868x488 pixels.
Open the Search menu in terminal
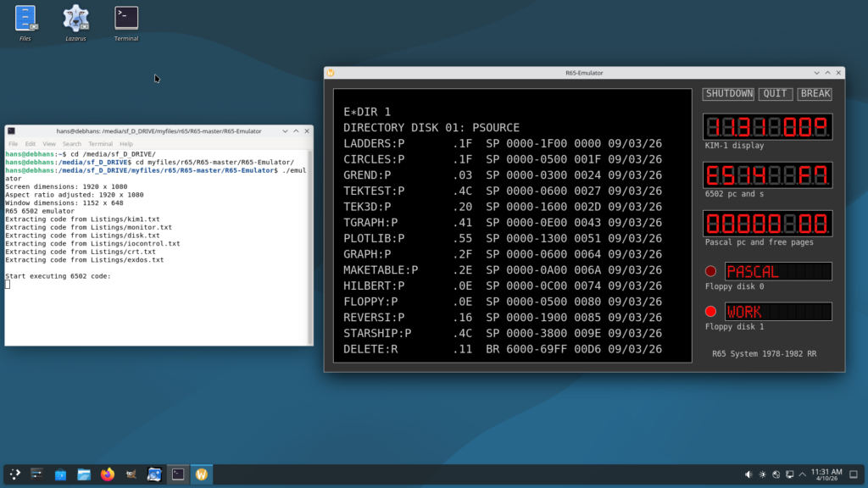point(71,144)
